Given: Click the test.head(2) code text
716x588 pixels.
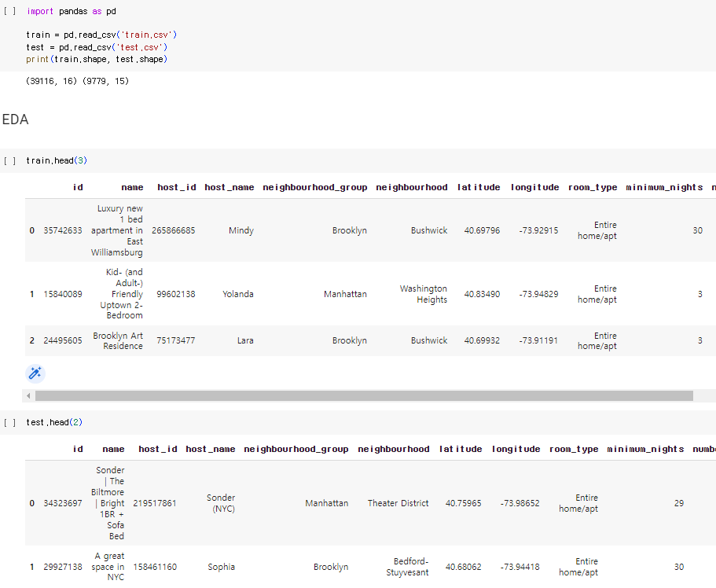Looking at the screenshot, I should 54,422.
